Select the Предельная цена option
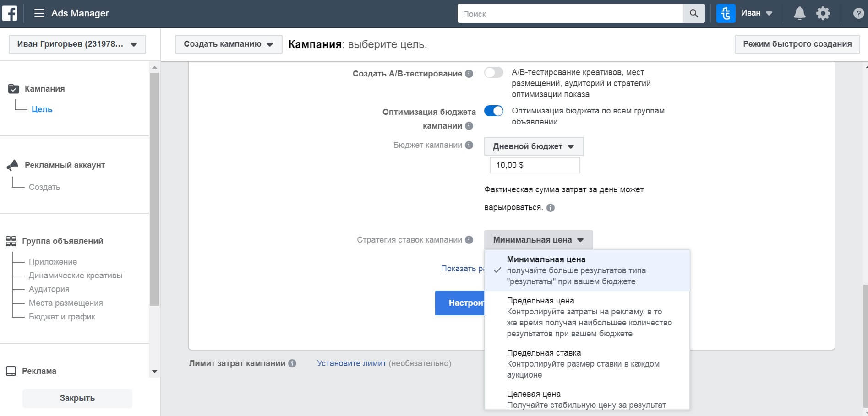 coord(587,317)
